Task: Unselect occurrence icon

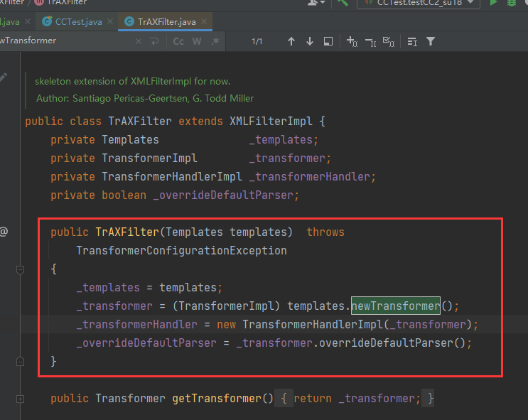Action: [370, 42]
